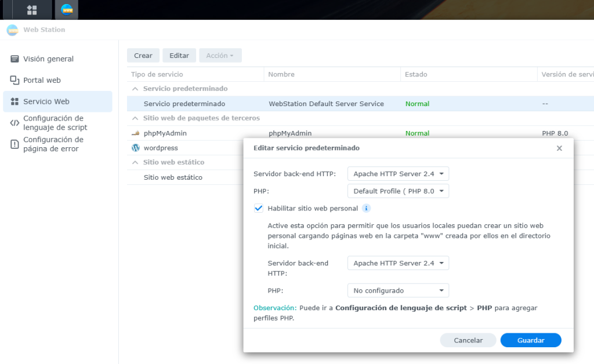Open Default Profile PHP 8.0 dropdown
Viewport: 594px width, 364px height.
pyautogui.click(x=398, y=191)
